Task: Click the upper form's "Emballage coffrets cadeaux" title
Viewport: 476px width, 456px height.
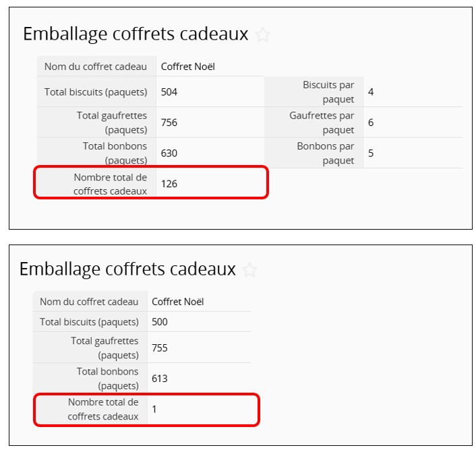Action: click(136, 34)
